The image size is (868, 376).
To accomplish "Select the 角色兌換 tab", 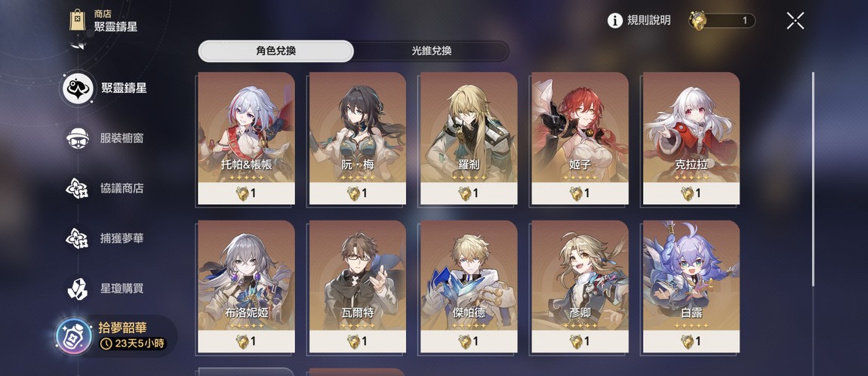I will point(275,51).
